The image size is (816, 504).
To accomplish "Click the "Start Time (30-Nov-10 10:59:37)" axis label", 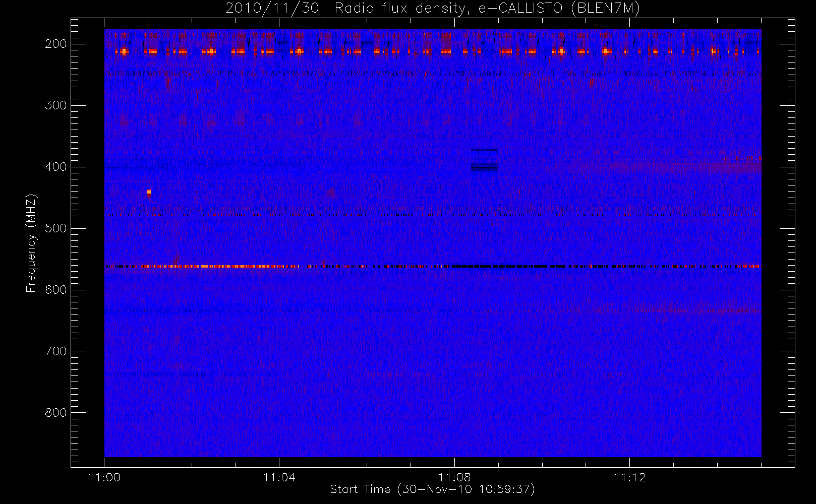I will tap(432, 489).
